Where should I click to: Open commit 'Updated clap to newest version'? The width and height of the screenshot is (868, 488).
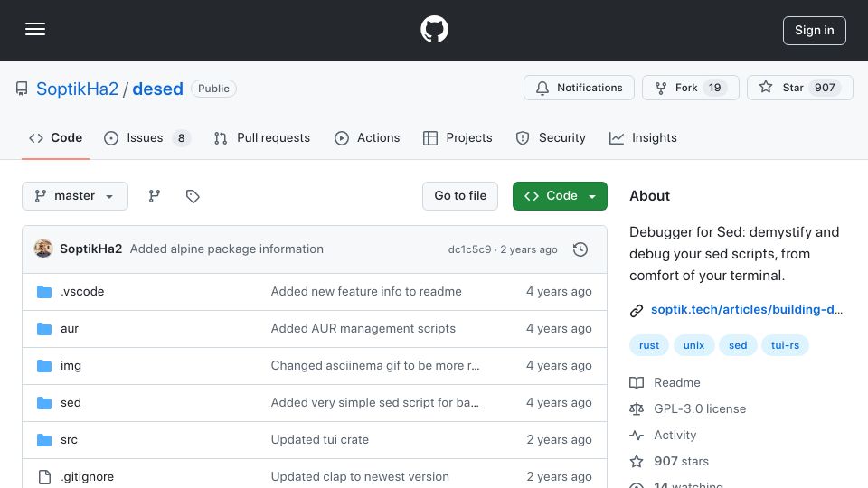pyautogui.click(x=360, y=477)
